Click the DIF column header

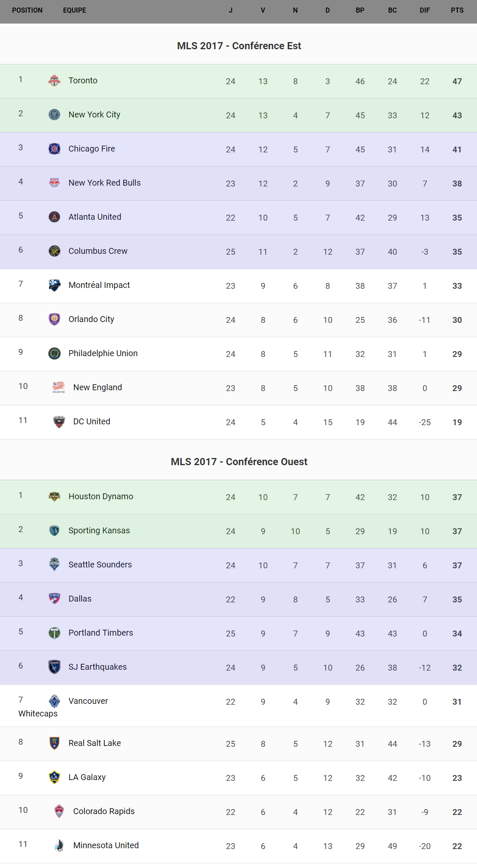[x=424, y=10]
